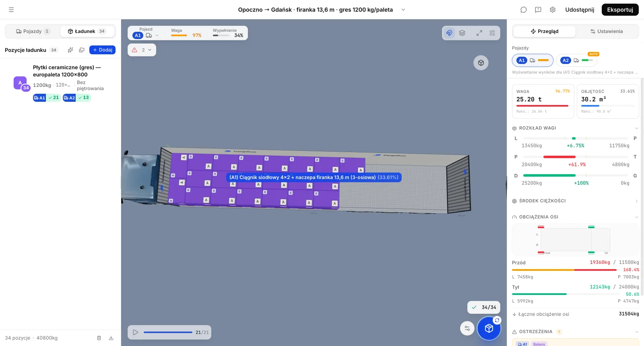Toggle the layers icon in viewport
This screenshot has height=346, width=644.
462,33
